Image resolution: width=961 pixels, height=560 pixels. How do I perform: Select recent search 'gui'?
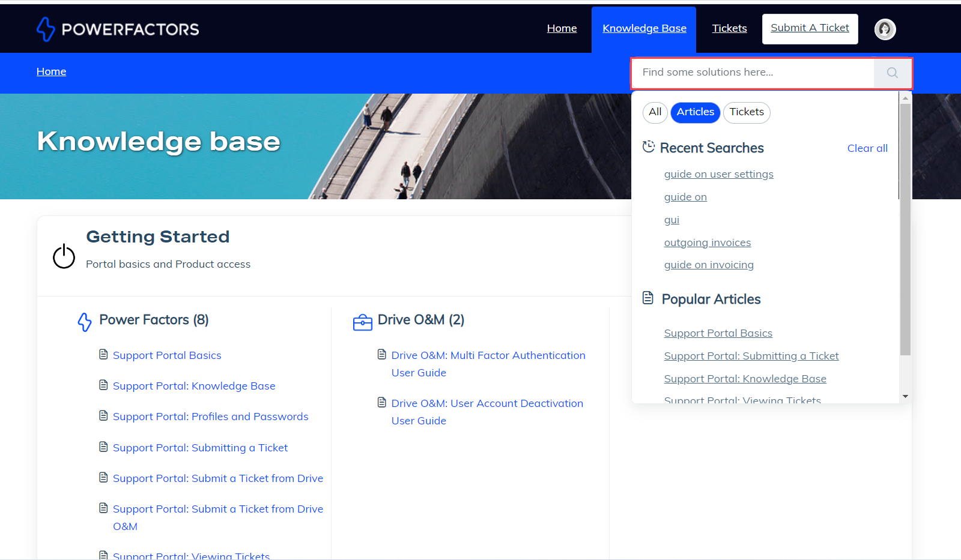pyautogui.click(x=671, y=220)
